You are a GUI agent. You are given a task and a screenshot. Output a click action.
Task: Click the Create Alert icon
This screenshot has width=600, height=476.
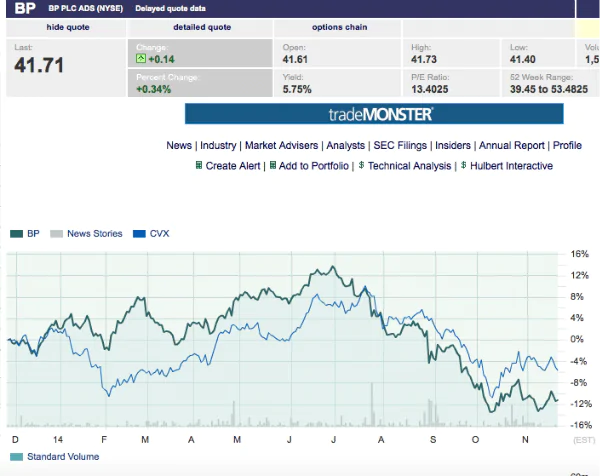point(199,165)
